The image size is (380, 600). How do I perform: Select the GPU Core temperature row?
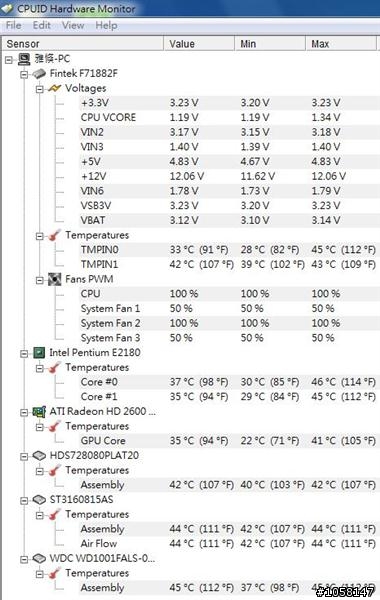228,441
